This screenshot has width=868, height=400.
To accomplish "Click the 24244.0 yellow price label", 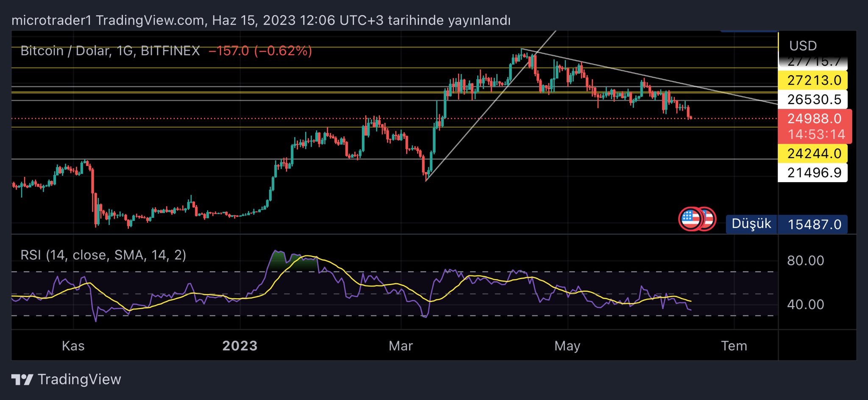I will (813, 153).
